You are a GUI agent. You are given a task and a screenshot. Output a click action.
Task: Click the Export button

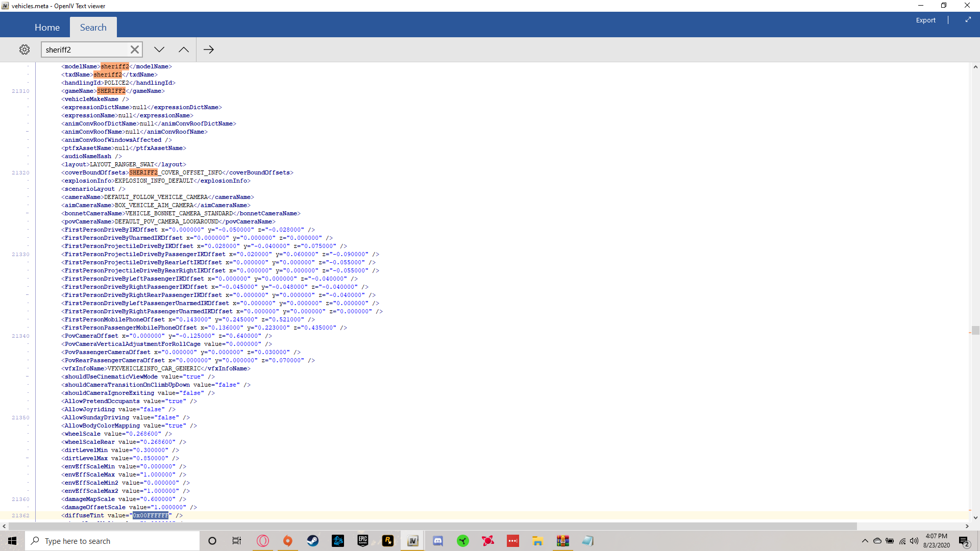pyautogui.click(x=925, y=20)
